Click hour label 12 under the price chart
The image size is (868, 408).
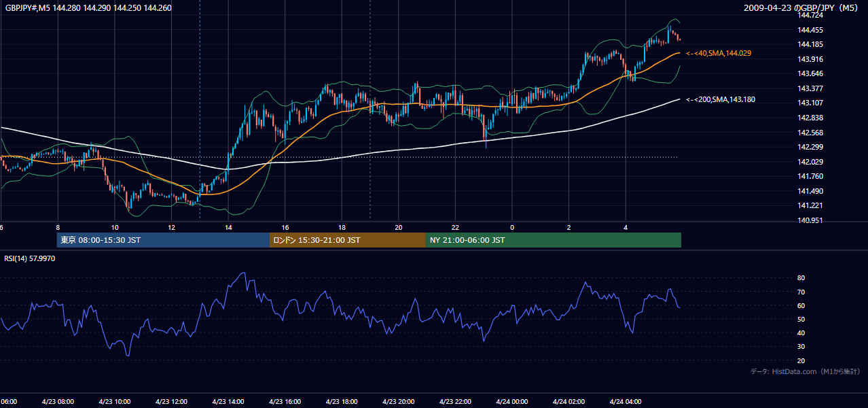(171, 228)
